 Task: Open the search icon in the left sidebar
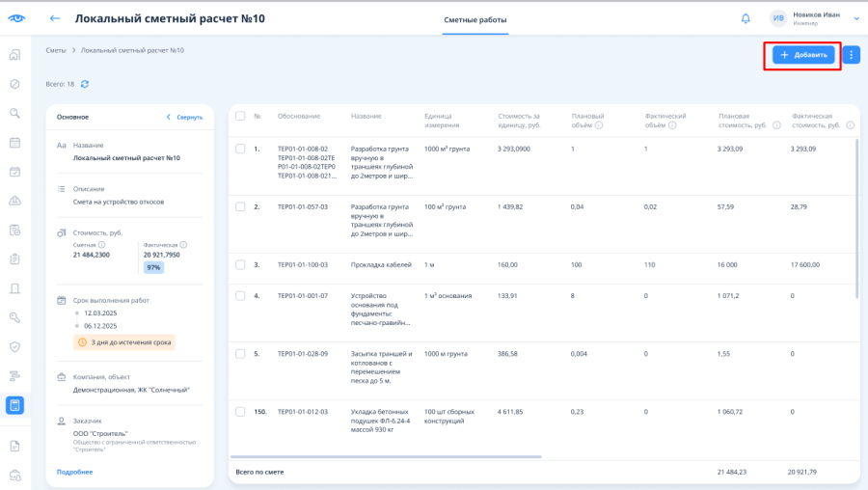tap(14, 114)
